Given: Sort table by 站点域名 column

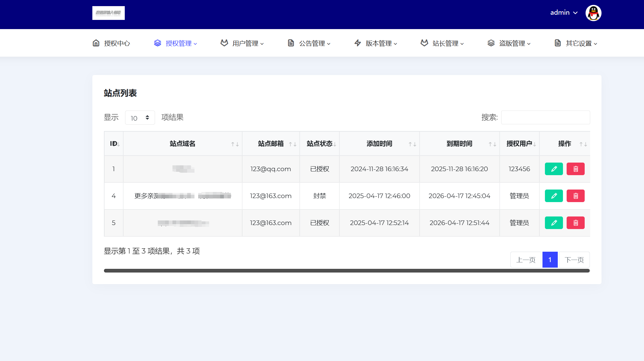Looking at the screenshot, I should (x=183, y=144).
